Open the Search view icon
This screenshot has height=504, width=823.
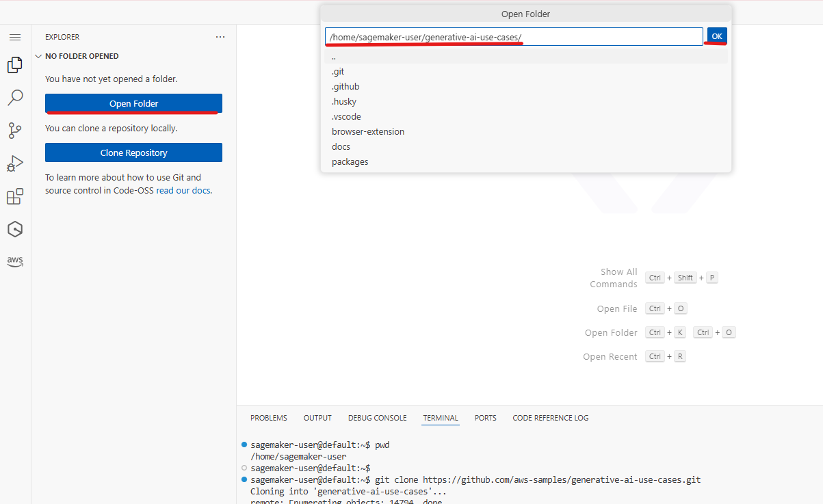coord(15,98)
